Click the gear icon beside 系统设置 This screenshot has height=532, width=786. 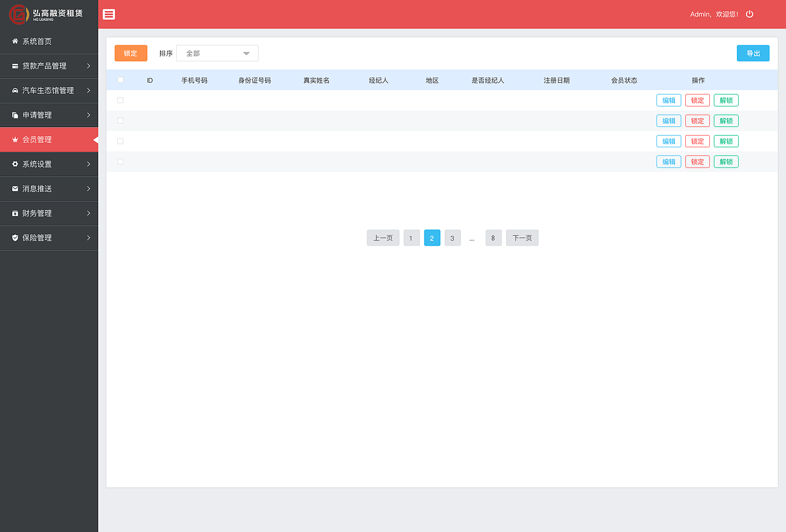(15, 164)
